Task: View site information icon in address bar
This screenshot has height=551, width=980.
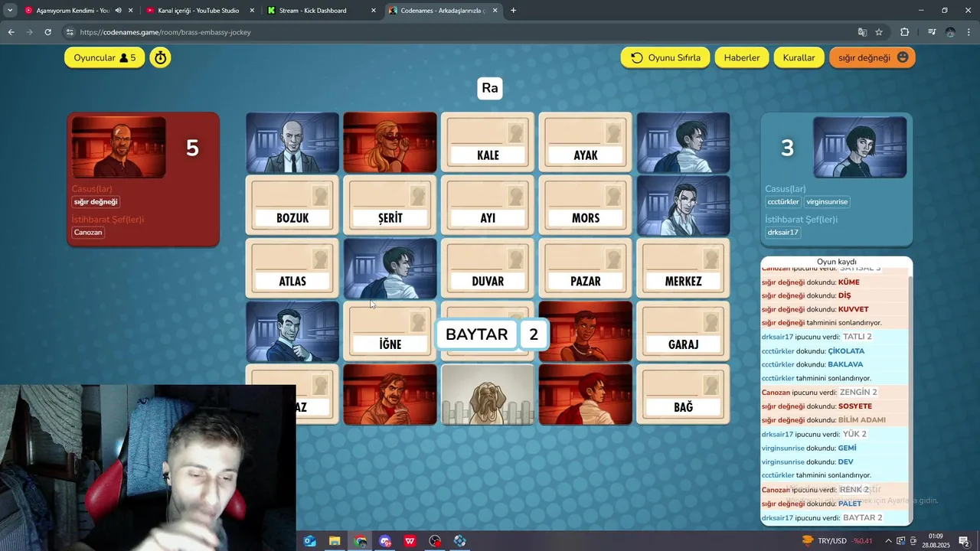Action: [x=70, y=32]
